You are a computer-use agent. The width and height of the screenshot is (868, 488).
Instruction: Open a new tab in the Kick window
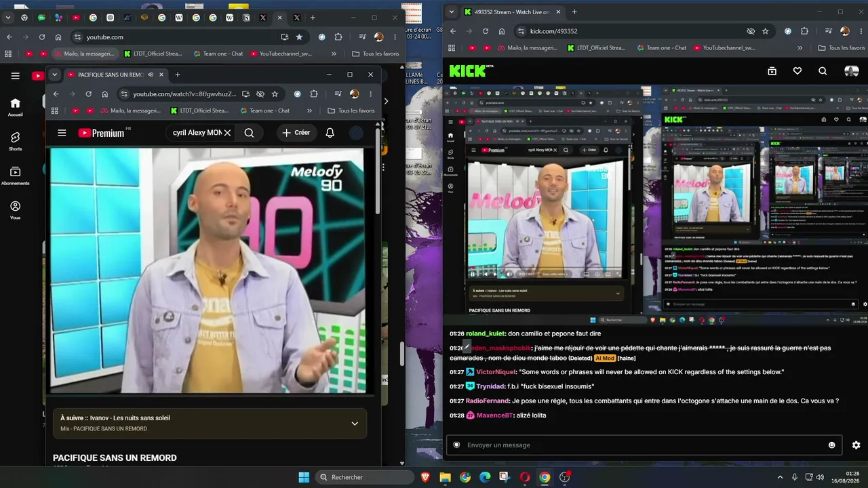coord(574,12)
